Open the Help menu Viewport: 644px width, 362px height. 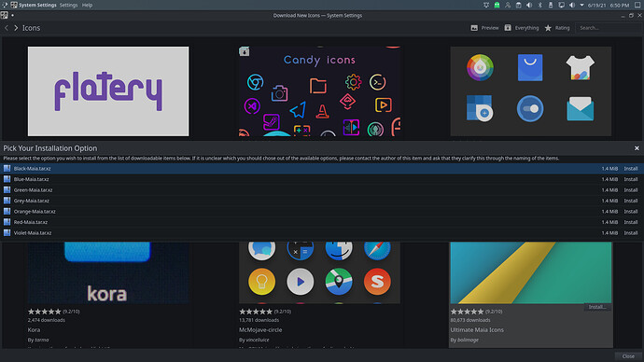(87, 5)
